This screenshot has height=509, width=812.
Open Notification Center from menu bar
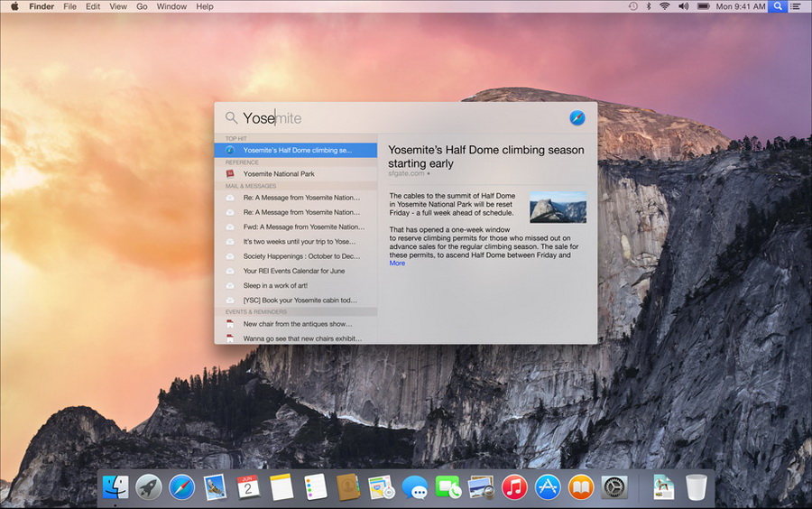(x=795, y=6)
